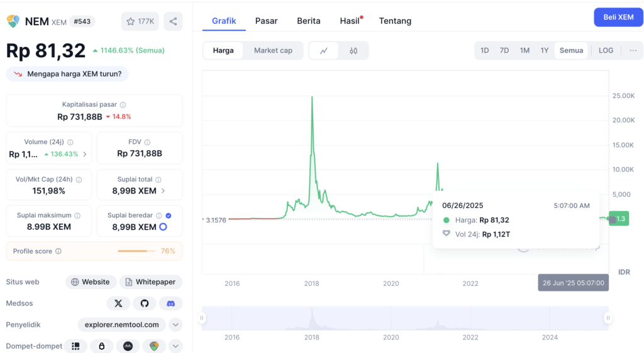Screen dimensions: 644x353
Task: Open the NEM shield wallet icon
Action: tap(154, 346)
